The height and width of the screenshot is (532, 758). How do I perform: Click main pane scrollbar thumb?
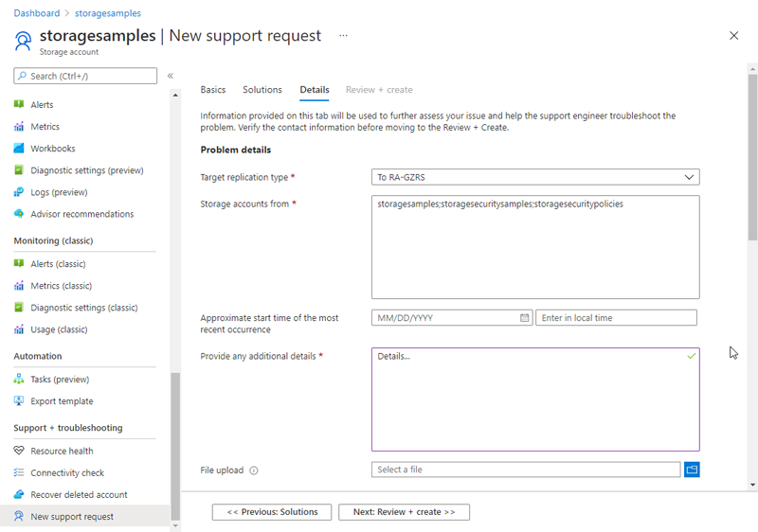click(752, 157)
